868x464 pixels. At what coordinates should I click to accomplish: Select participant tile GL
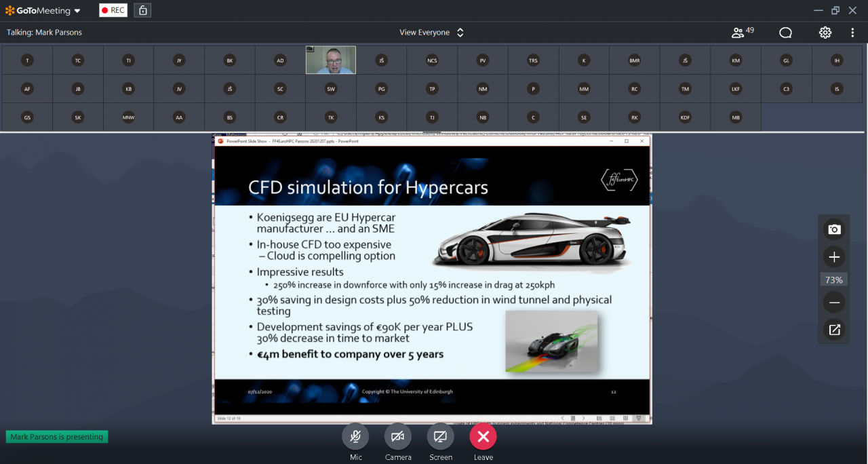[787, 60]
